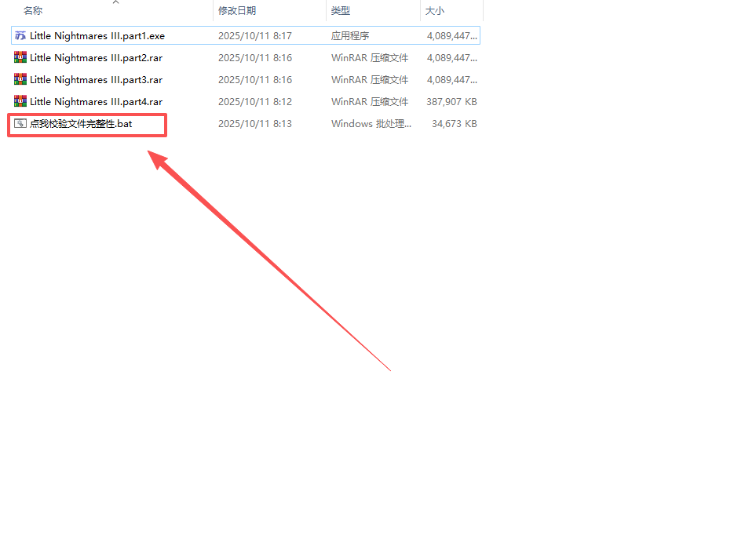Select the file name Little Nightmares III.part1.exe
This screenshot has width=756, height=535.
pos(97,35)
